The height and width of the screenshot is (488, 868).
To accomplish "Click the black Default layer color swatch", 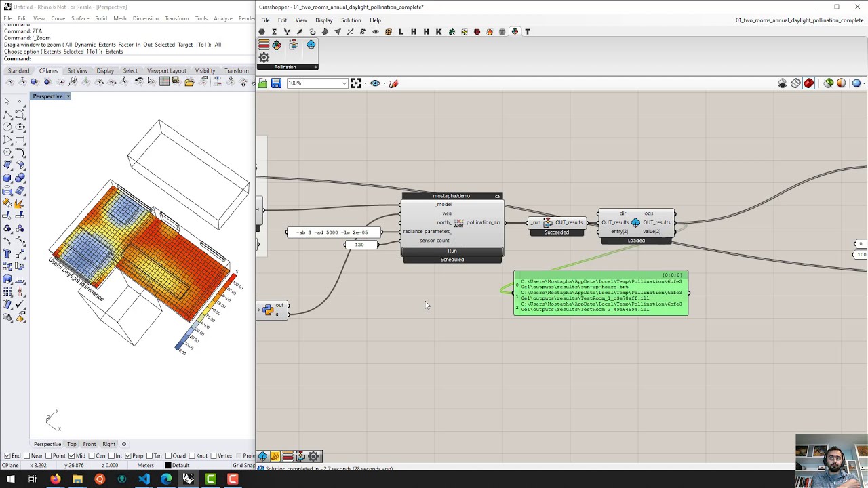I will coord(168,466).
